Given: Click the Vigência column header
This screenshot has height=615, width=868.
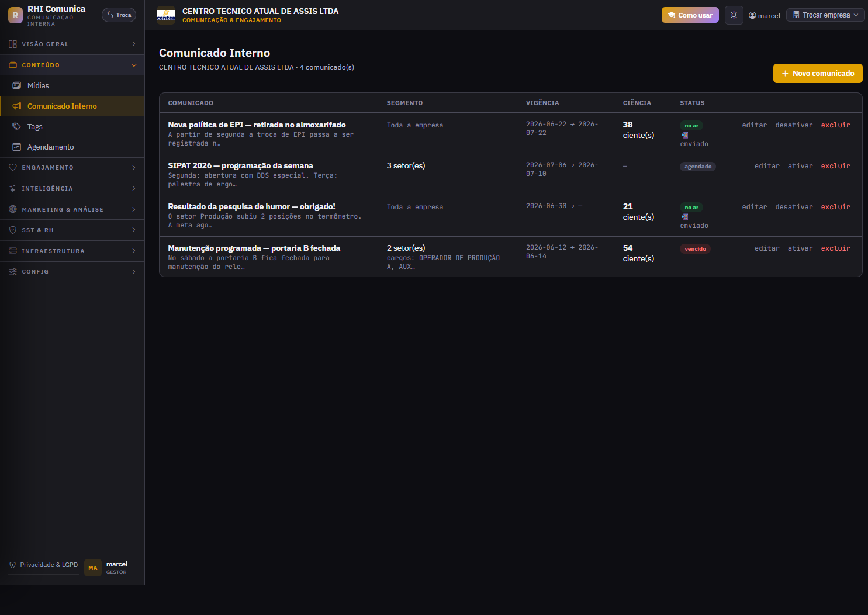Looking at the screenshot, I should click(542, 103).
